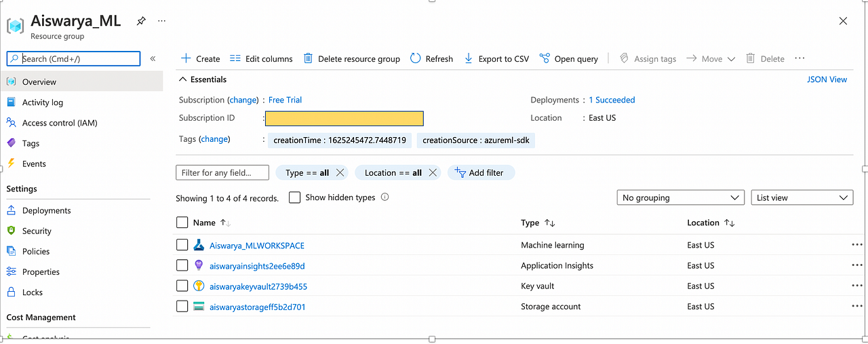Open Access control (IAM) in sidebar
Image resolution: width=868 pixels, height=344 pixels.
coord(60,123)
